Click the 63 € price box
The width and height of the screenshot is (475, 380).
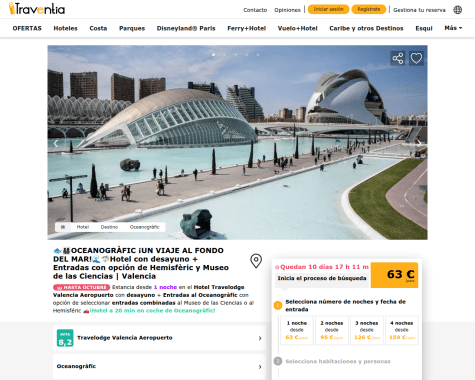tap(394, 275)
